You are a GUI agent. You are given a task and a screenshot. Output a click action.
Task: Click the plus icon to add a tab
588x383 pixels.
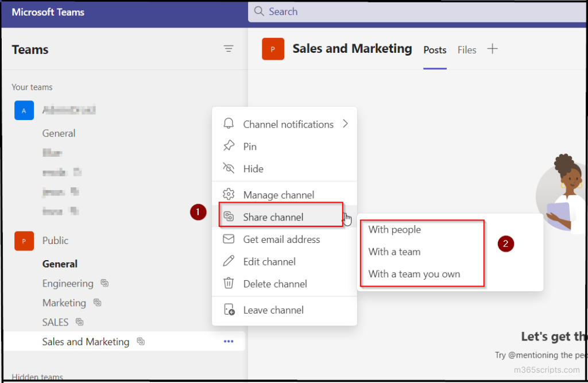coord(493,49)
